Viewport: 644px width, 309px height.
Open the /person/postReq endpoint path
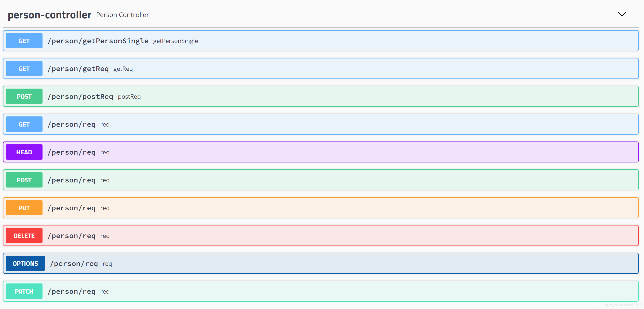80,96
